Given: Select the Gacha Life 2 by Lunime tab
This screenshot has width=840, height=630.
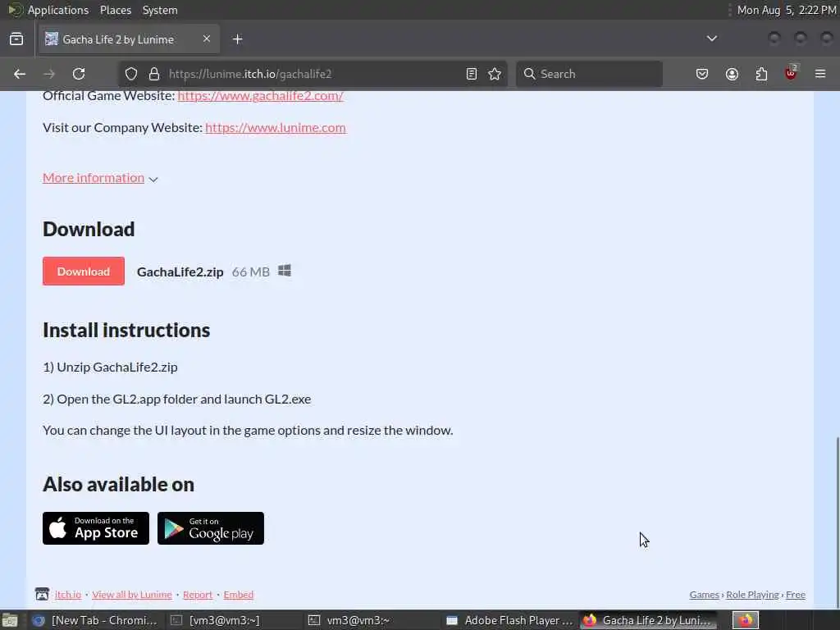Looking at the screenshot, I should point(129,39).
